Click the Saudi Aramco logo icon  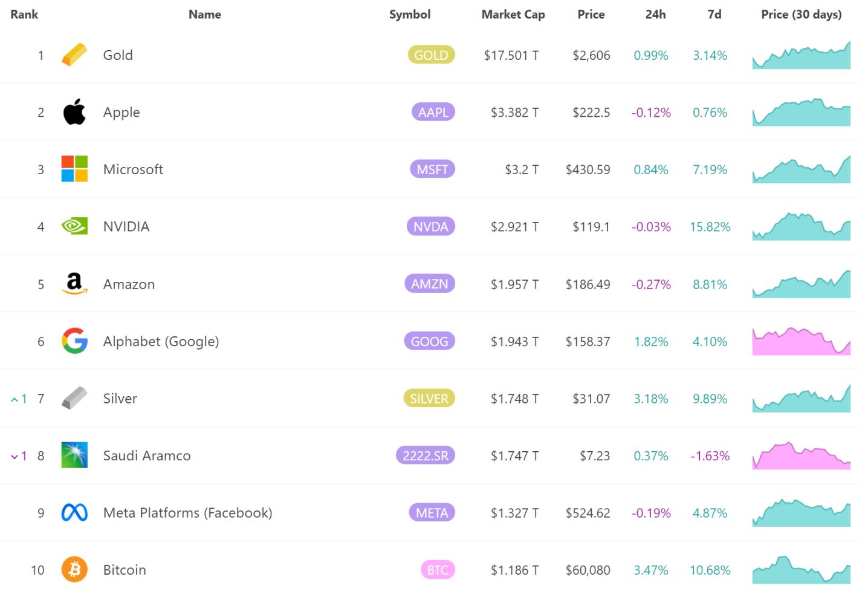click(74, 455)
